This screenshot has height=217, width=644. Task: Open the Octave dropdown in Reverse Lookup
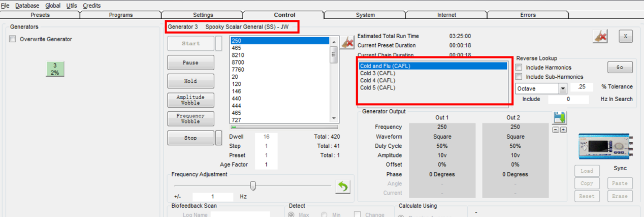pos(562,88)
